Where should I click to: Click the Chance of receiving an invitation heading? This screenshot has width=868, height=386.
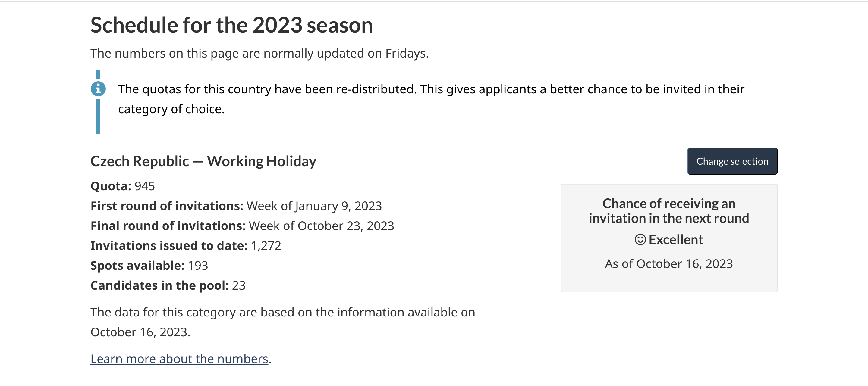[x=668, y=211]
